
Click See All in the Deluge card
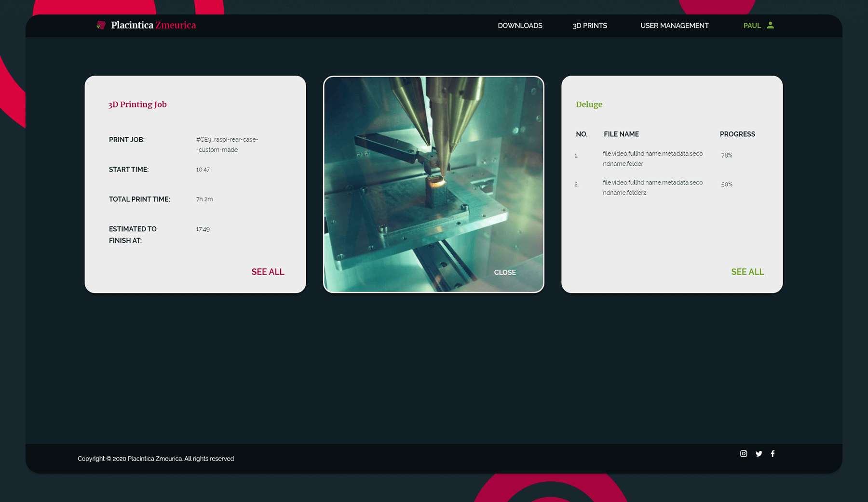click(x=747, y=272)
